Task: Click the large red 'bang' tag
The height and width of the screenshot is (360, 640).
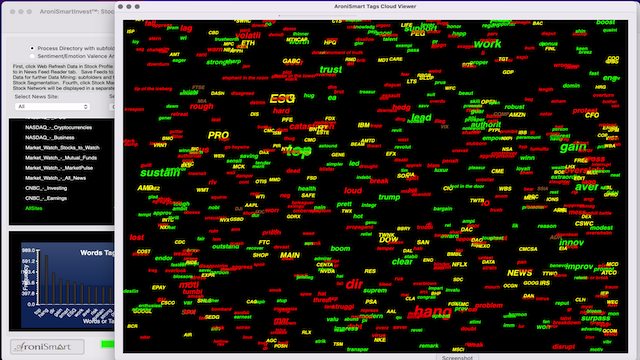Action: (433, 312)
